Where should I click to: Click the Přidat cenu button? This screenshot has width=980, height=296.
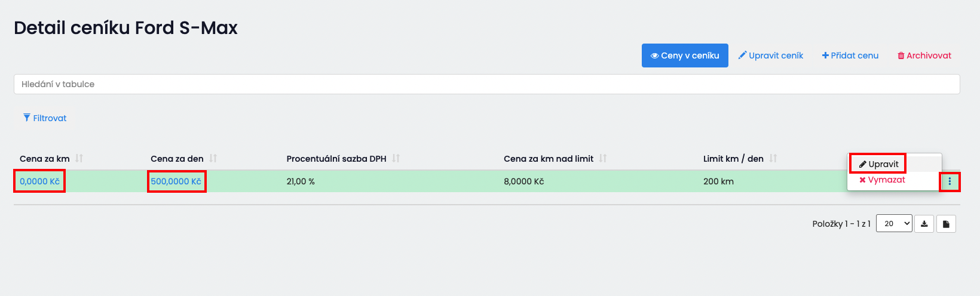pyautogui.click(x=850, y=55)
